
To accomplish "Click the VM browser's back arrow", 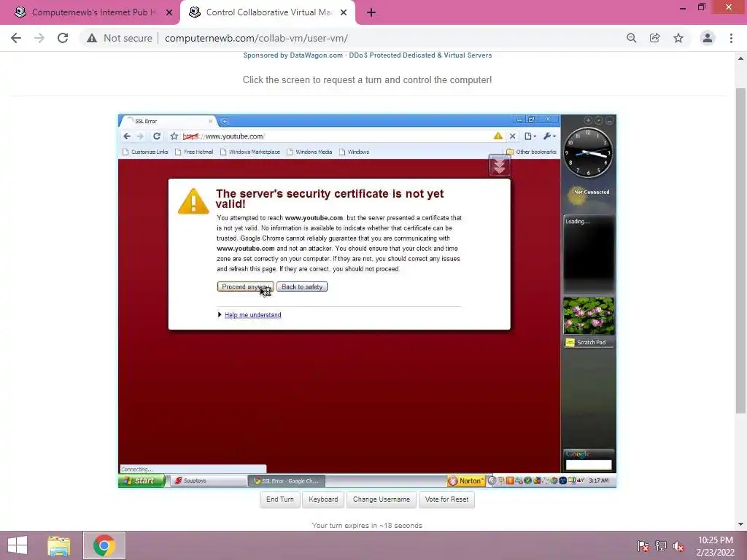I will tap(127, 136).
